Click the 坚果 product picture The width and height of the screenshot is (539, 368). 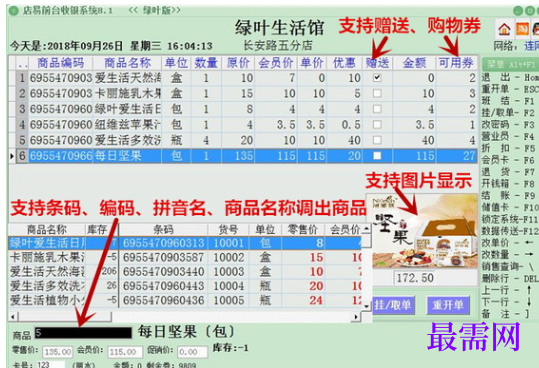(422, 231)
